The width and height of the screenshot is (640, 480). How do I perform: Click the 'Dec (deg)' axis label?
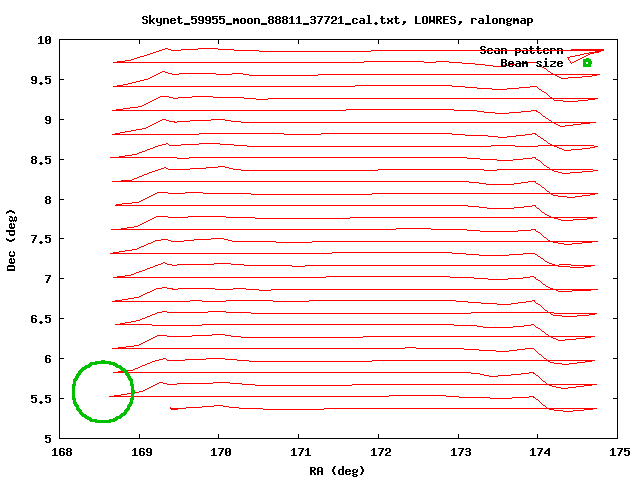11,240
